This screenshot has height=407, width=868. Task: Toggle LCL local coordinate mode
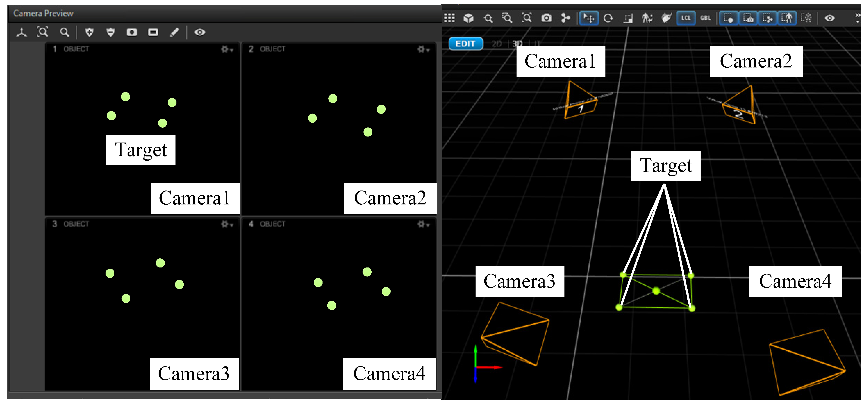tap(686, 18)
